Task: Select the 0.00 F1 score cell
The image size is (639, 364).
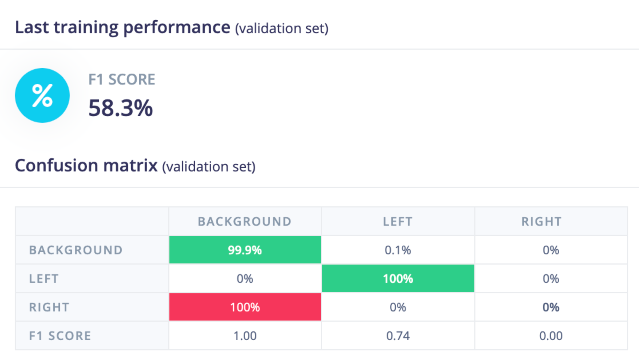Action: coord(551,336)
